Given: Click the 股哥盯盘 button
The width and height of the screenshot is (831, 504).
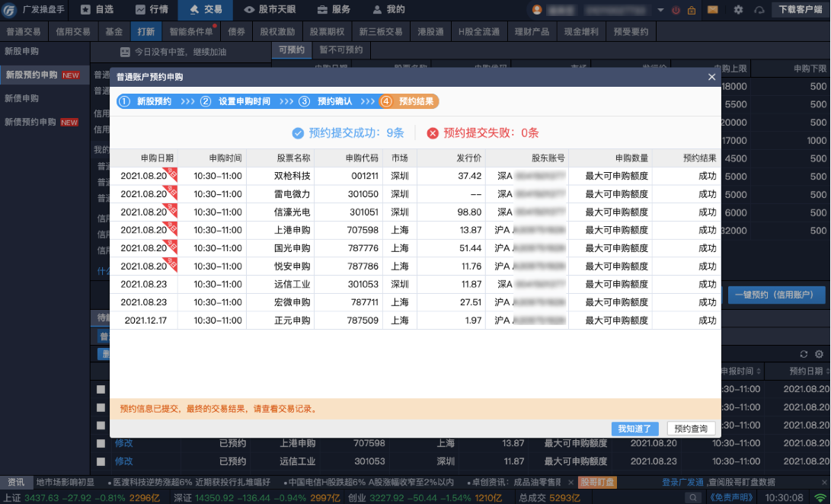Looking at the screenshot, I should [597, 482].
